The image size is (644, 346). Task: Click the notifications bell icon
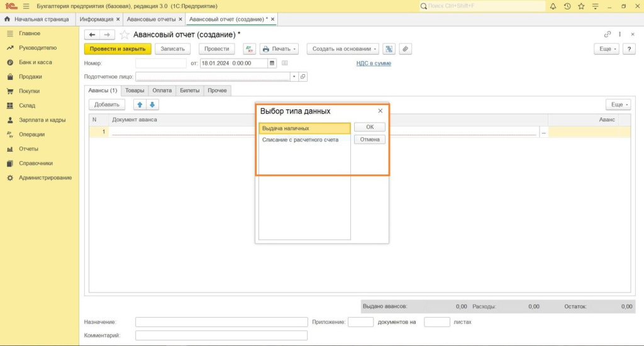553,6
